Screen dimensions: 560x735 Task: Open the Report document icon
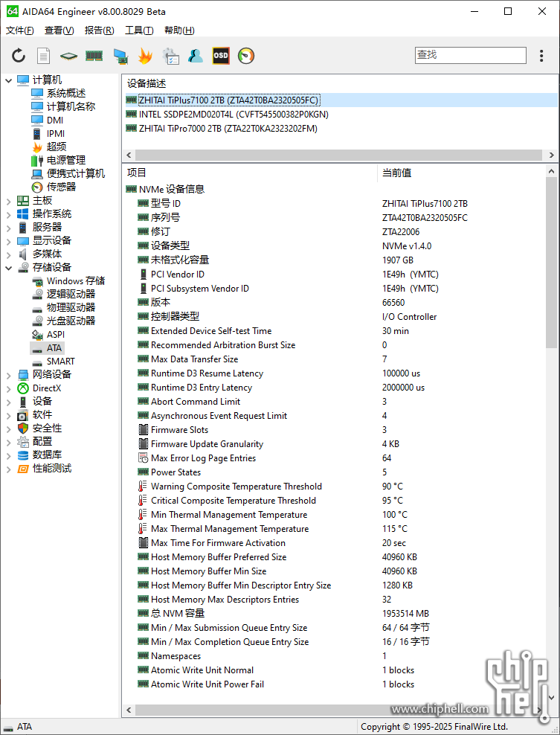click(44, 56)
